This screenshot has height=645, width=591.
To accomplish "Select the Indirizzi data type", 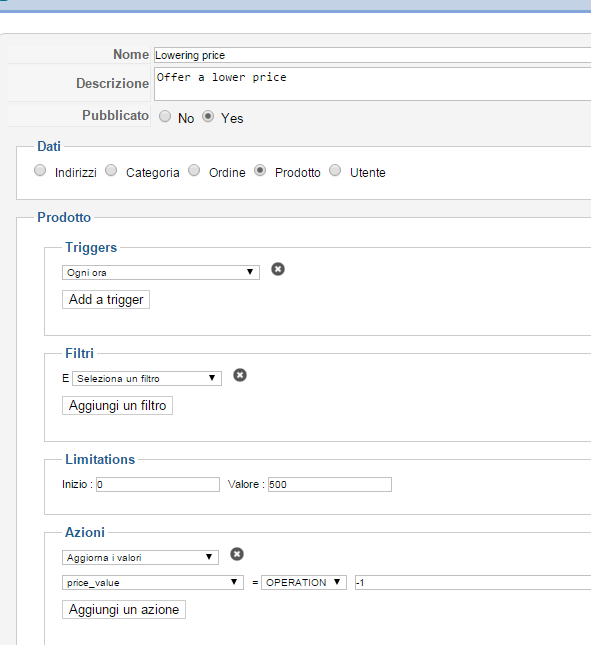I will coord(40,170).
